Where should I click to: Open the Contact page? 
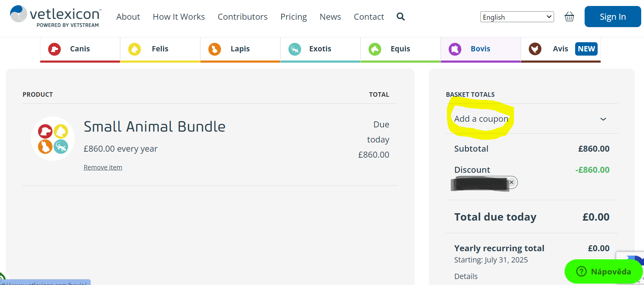point(369,17)
